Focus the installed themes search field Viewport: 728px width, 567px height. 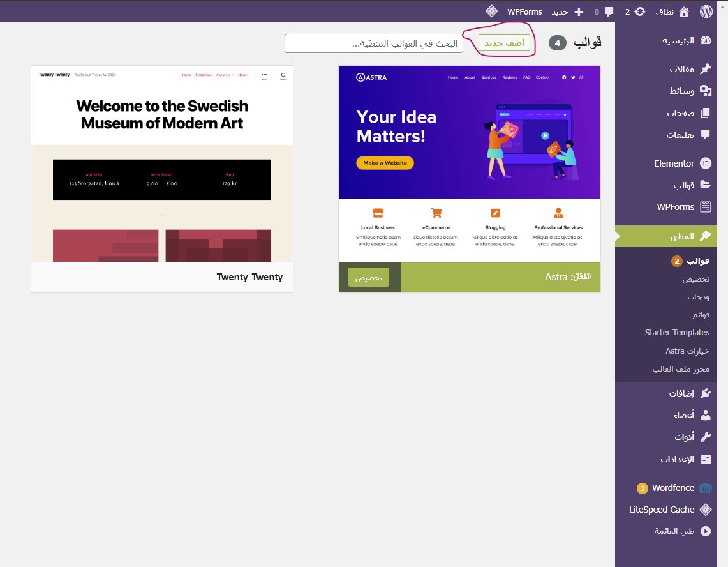374,43
